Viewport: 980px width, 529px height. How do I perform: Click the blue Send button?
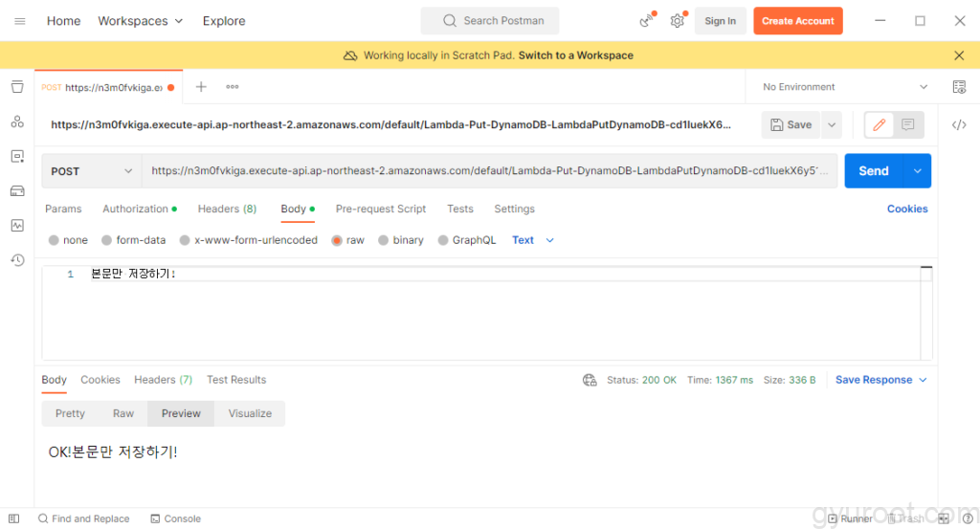point(873,171)
